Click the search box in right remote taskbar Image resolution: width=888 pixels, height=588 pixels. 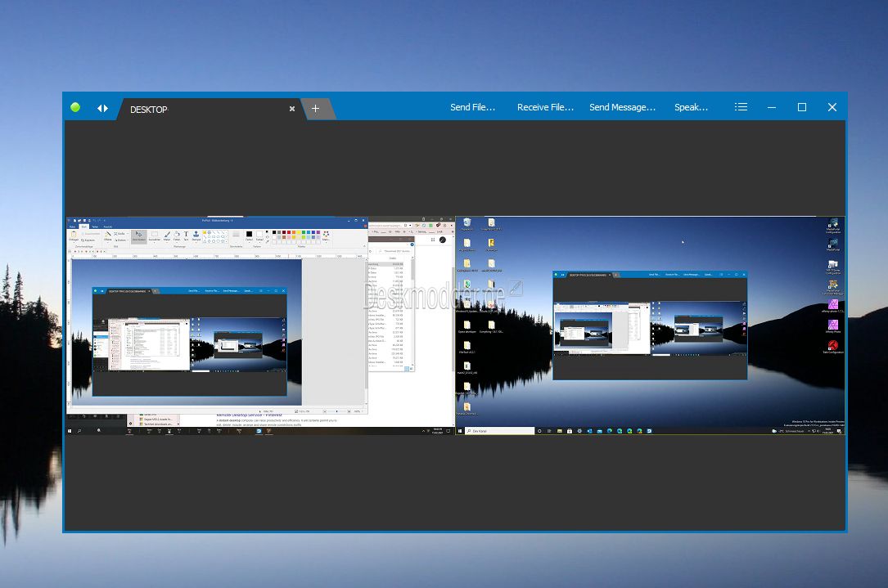click(x=500, y=431)
